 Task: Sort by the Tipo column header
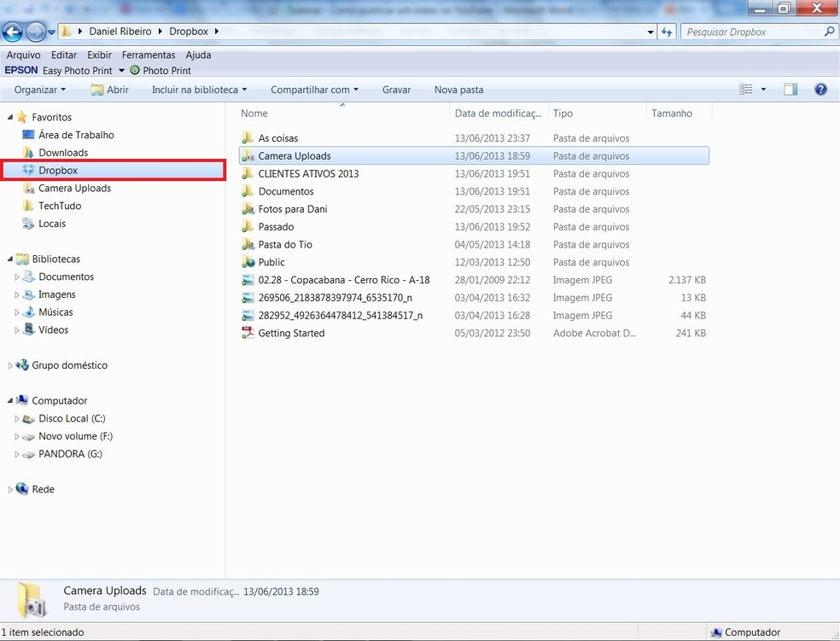(x=598, y=113)
